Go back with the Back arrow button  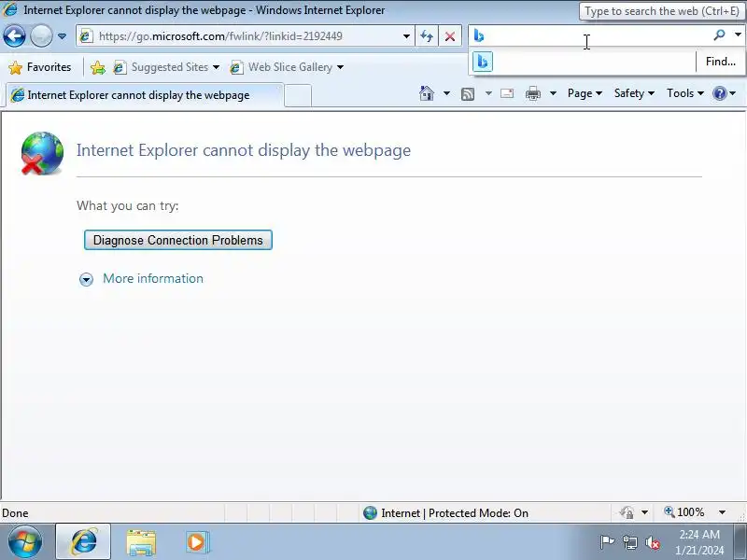(14, 36)
